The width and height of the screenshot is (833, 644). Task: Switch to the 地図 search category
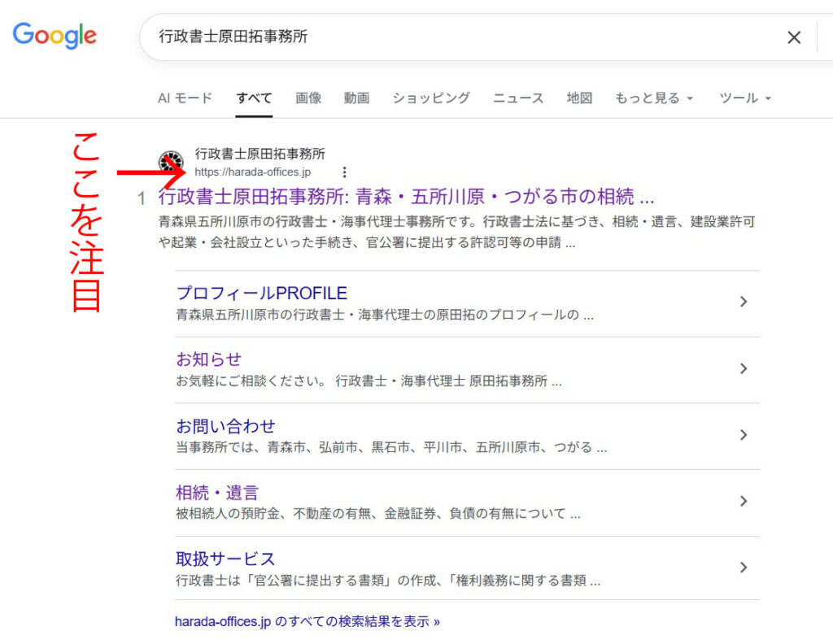pos(578,98)
